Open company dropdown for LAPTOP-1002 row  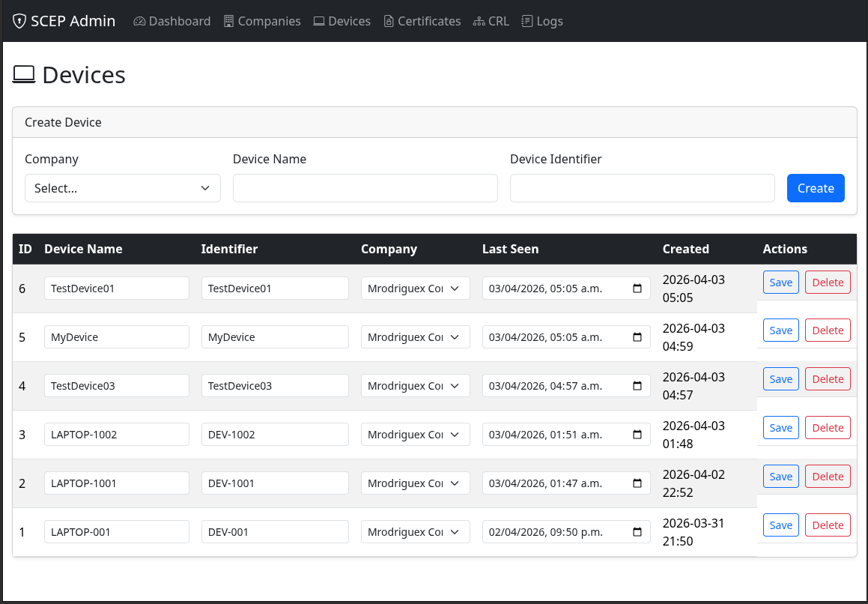click(x=415, y=435)
